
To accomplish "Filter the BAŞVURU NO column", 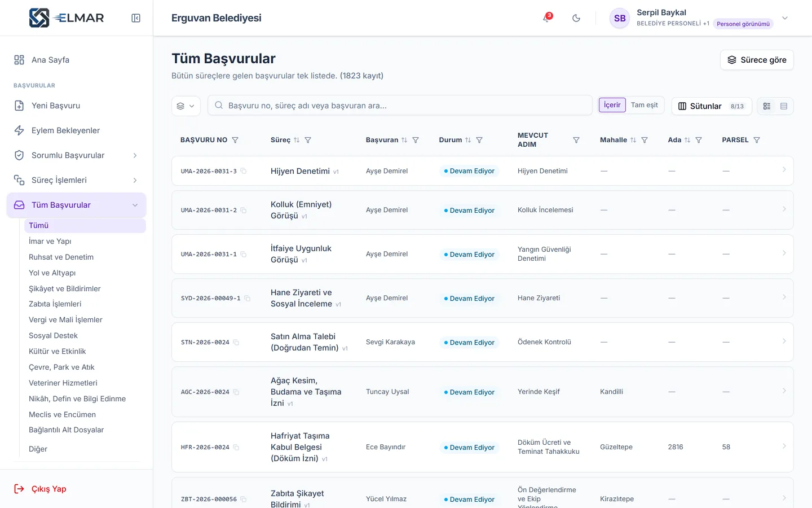I will click(x=235, y=140).
